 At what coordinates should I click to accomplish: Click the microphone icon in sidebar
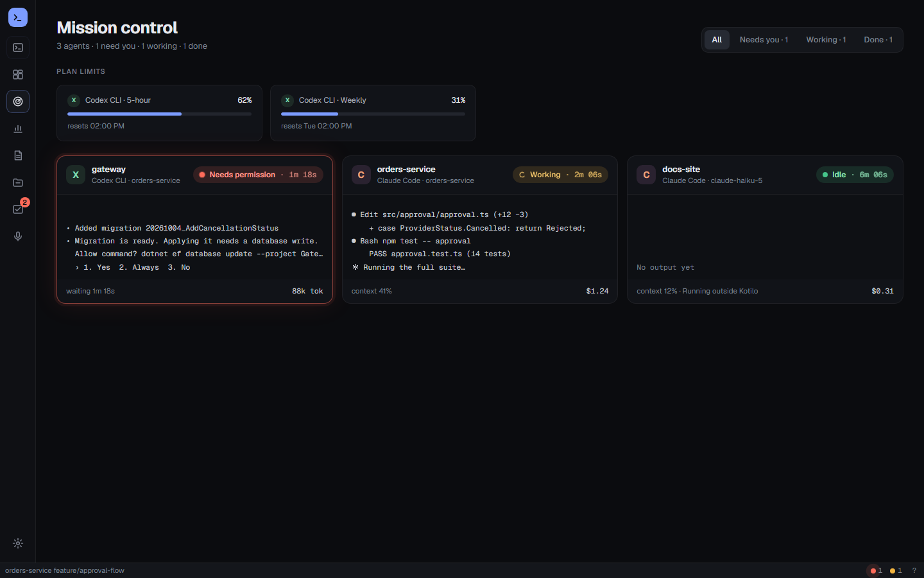point(18,236)
